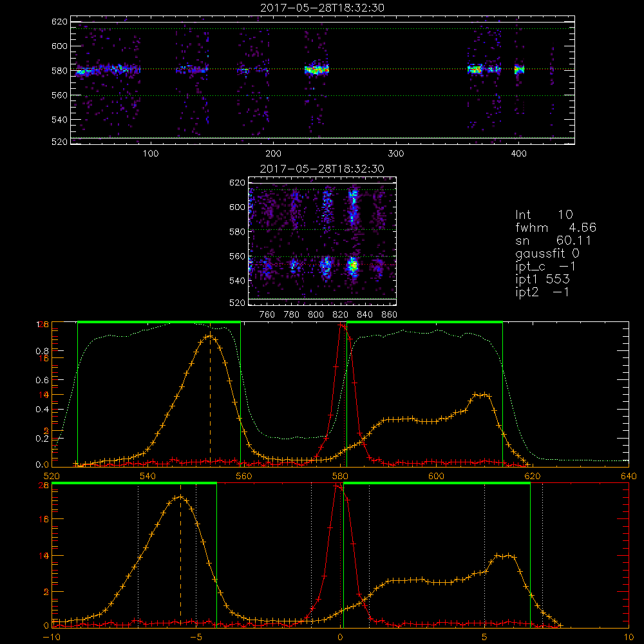Click the "-5" label on bottom axis

coord(196,637)
